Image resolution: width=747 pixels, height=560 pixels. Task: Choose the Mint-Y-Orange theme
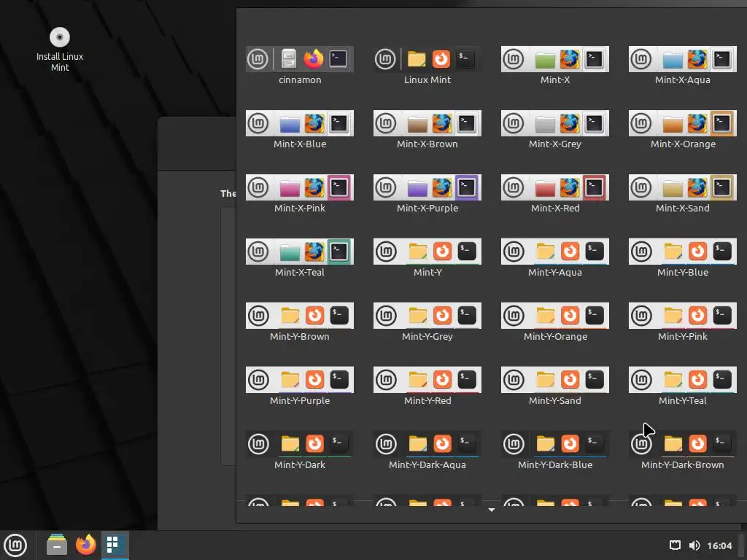coord(555,322)
